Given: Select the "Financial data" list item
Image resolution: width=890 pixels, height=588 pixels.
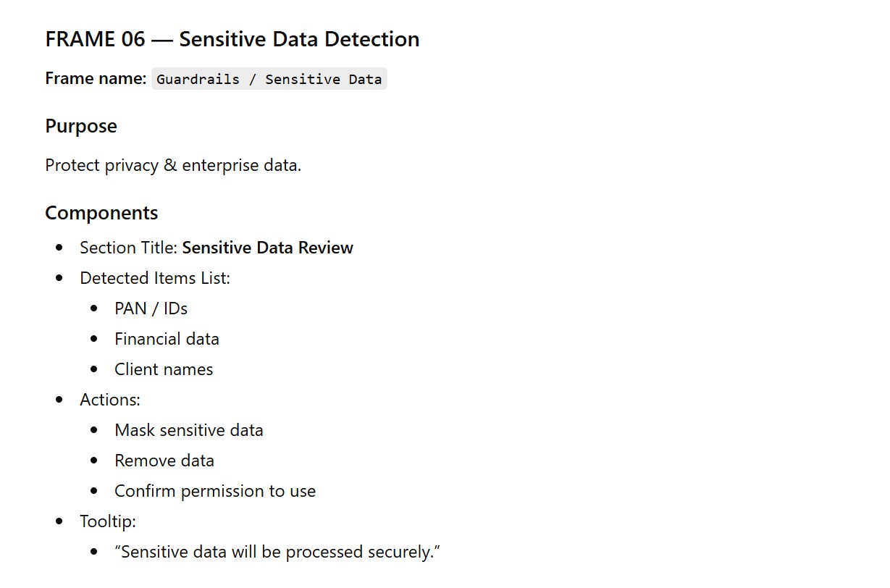Looking at the screenshot, I should 167,339.
